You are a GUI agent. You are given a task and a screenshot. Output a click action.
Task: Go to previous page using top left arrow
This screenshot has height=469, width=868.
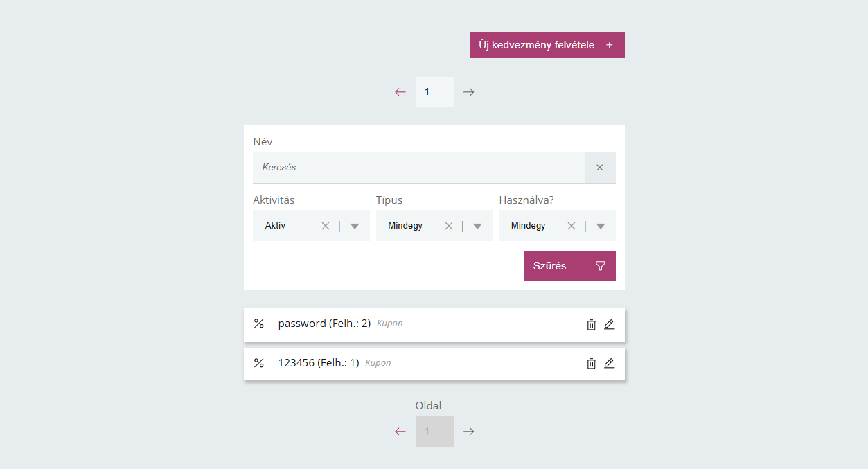click(x=400, y=92)
